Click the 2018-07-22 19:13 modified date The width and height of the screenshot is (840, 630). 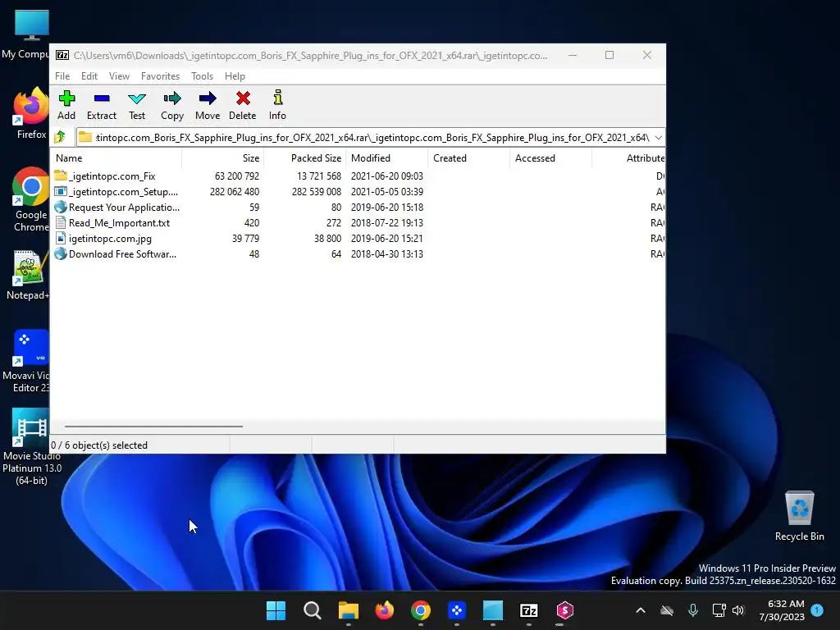tap(387, 222)
